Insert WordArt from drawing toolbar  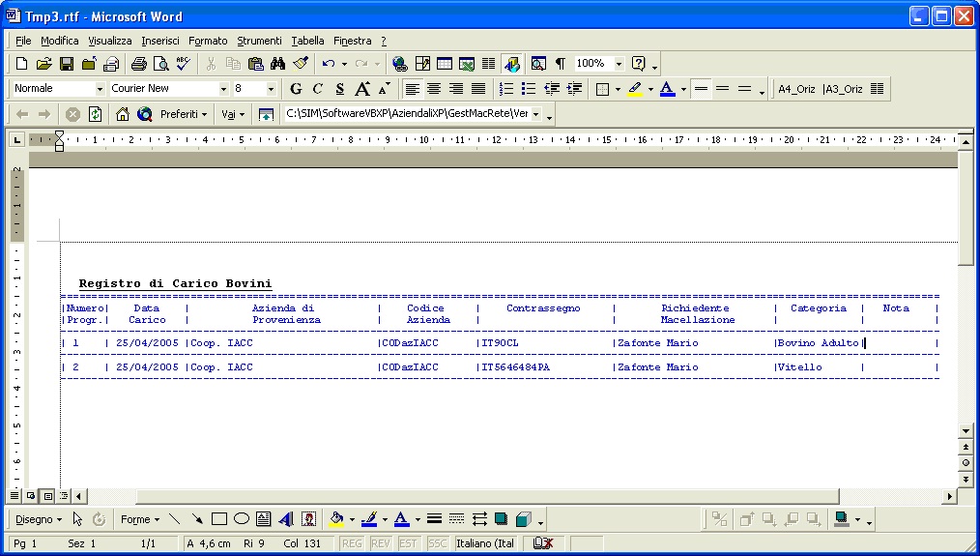(286, 519)
